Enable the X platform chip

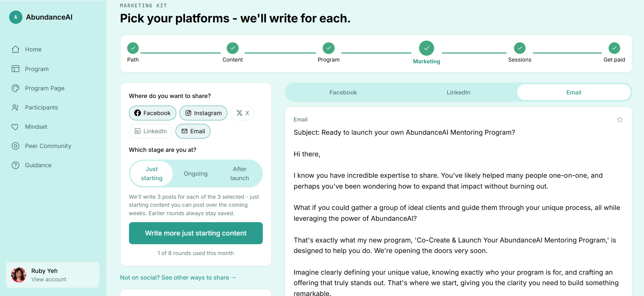tap(242, 113)
